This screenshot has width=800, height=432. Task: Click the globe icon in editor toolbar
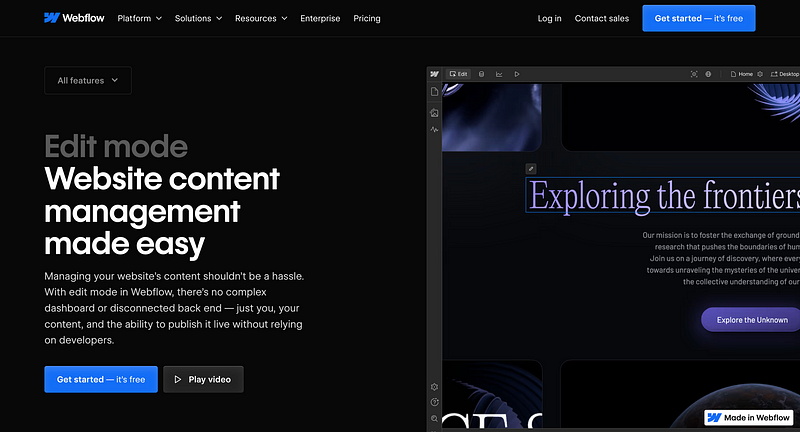coord(708,74)
